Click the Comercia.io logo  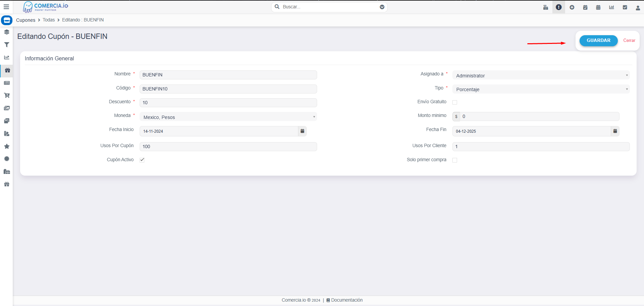46,7
